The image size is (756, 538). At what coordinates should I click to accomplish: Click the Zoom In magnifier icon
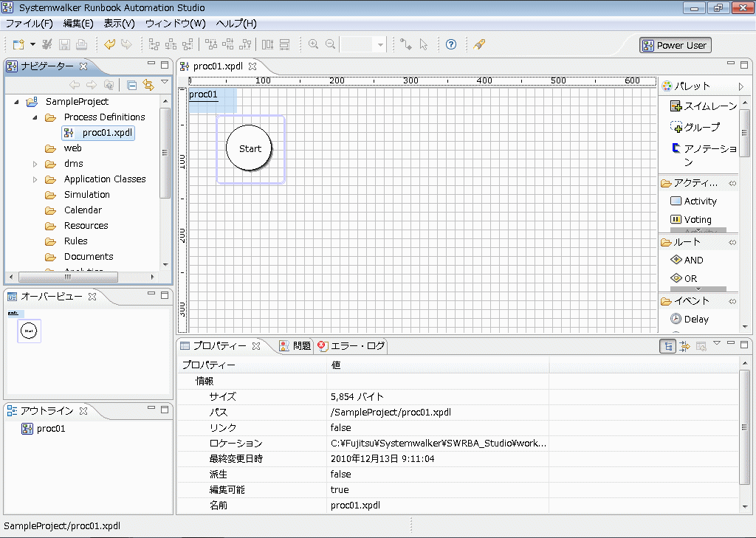313,44
